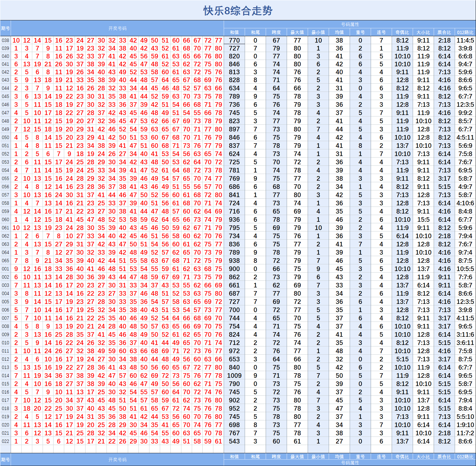
Task: Click sum value 897 in row 049
Action: point(234,129)
